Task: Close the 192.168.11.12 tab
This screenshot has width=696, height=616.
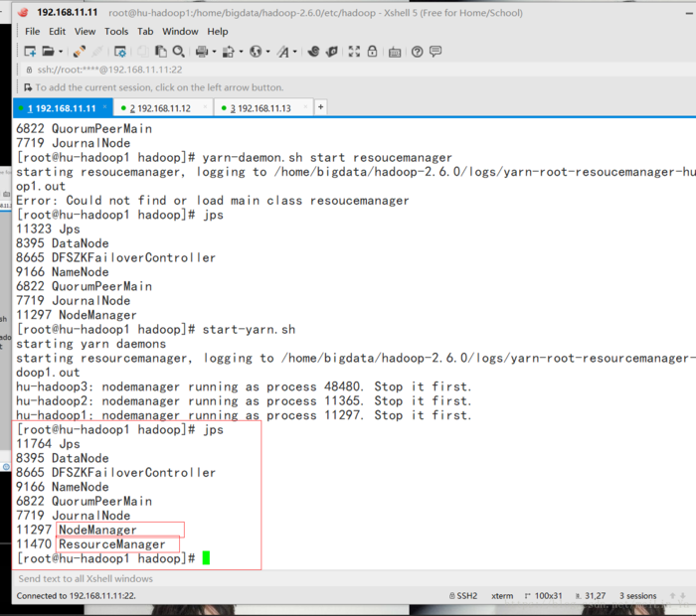Action: pyautogui.click(x=205, y=106)
